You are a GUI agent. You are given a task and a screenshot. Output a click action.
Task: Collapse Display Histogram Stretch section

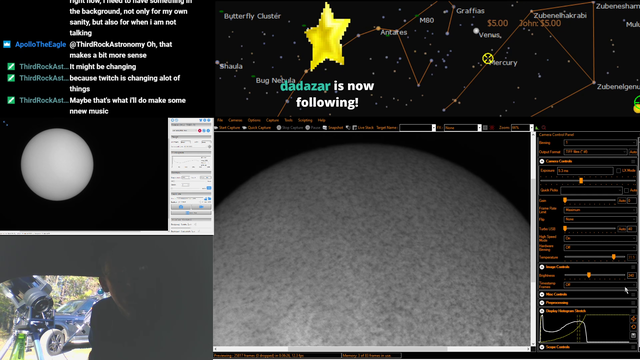tap(542, 311)
